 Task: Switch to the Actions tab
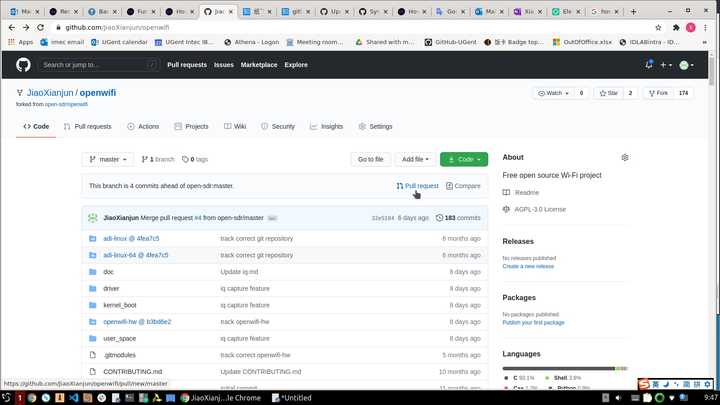(143, 126)
